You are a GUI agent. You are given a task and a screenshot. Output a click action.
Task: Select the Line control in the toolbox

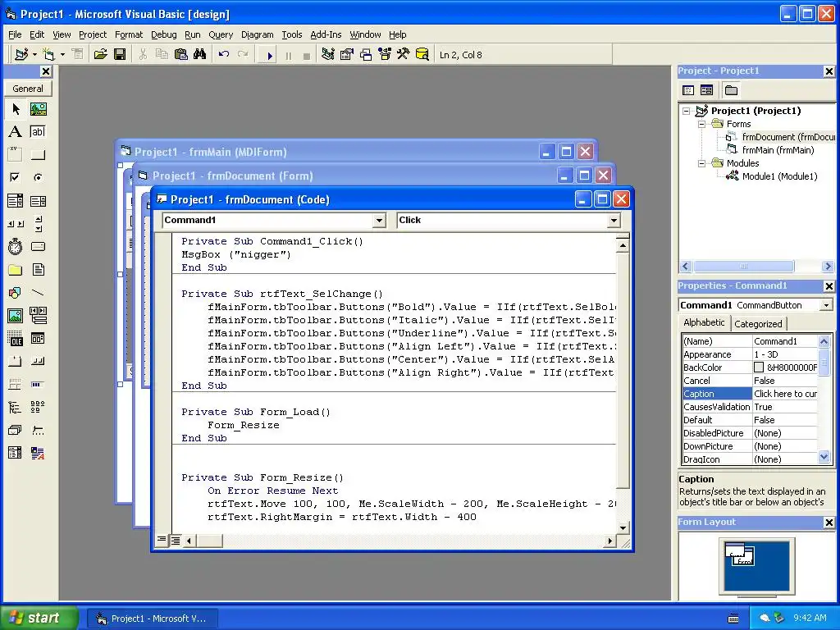[x=38, y=293]
